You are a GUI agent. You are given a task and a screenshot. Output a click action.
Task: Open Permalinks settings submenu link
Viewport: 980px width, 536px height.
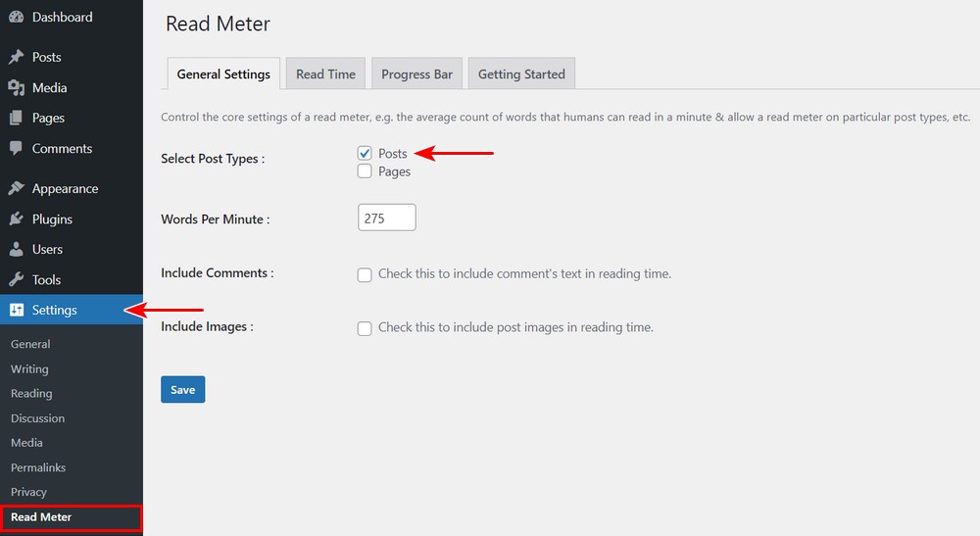[x=38, y=468]
